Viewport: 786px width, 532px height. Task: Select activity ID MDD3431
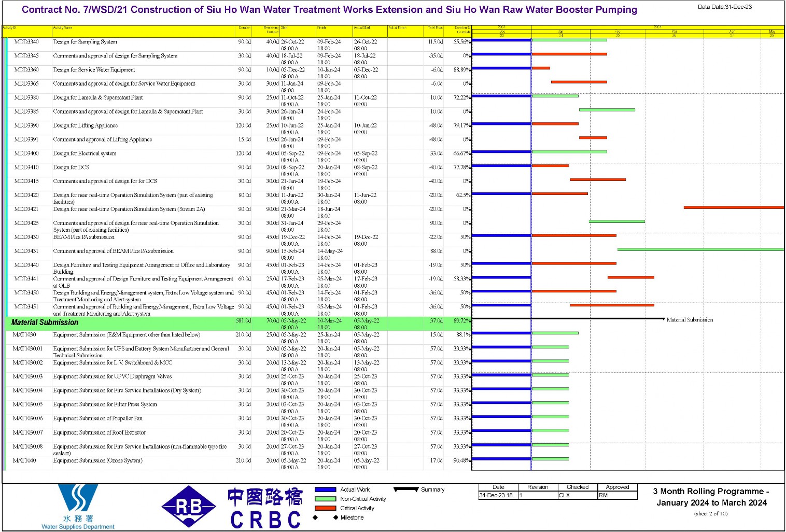(x=26, y=251)
